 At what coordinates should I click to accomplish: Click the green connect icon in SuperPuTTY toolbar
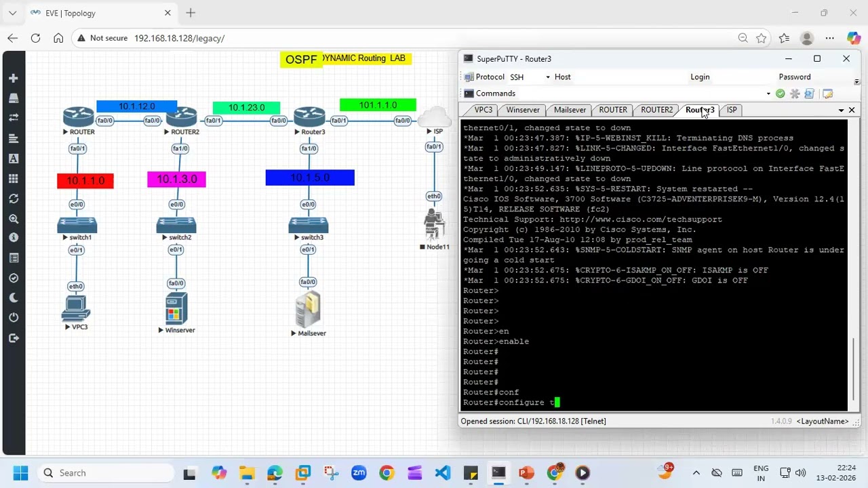tap(780, 94)
